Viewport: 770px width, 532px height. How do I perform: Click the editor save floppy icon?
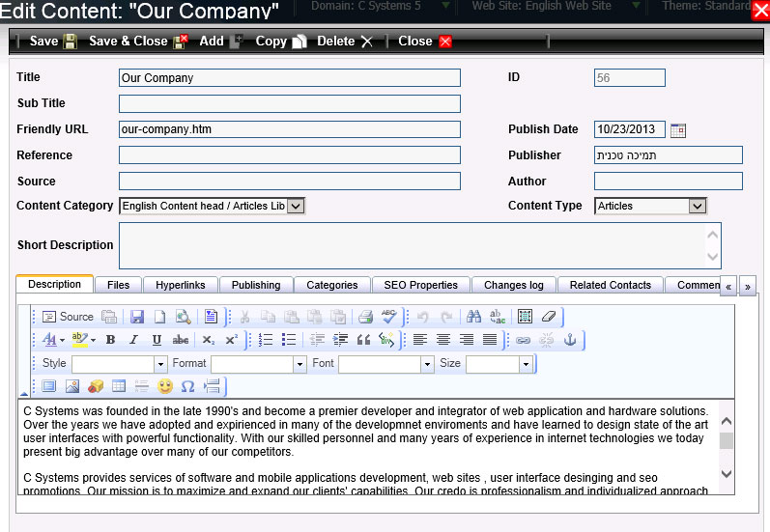coord(137,317)
